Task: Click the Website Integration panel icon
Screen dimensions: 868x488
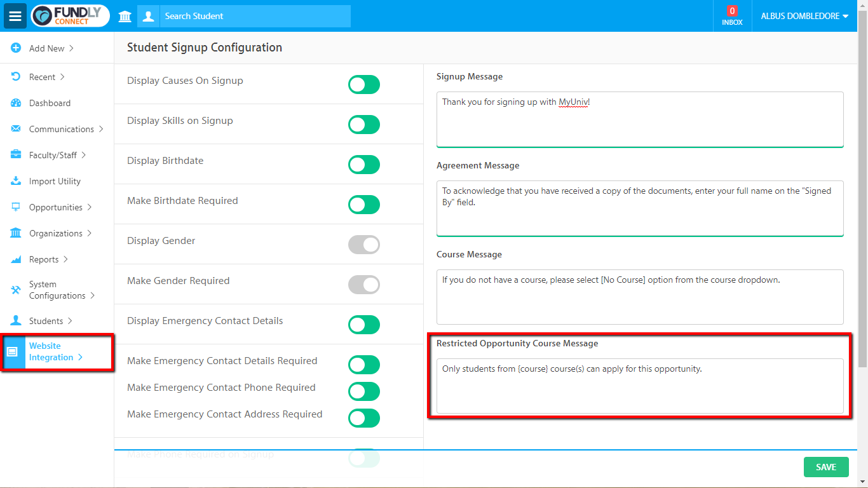Action: coord(11,351)
